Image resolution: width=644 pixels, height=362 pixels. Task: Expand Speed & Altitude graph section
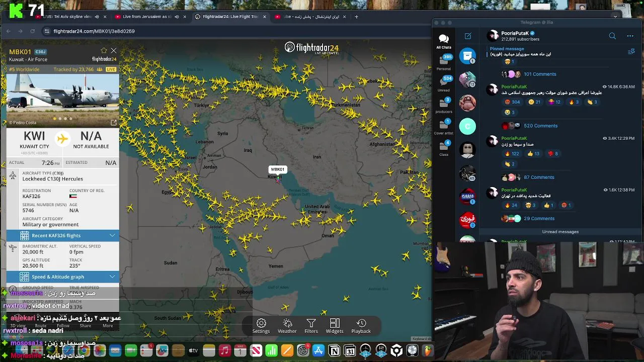pos(63,277)
